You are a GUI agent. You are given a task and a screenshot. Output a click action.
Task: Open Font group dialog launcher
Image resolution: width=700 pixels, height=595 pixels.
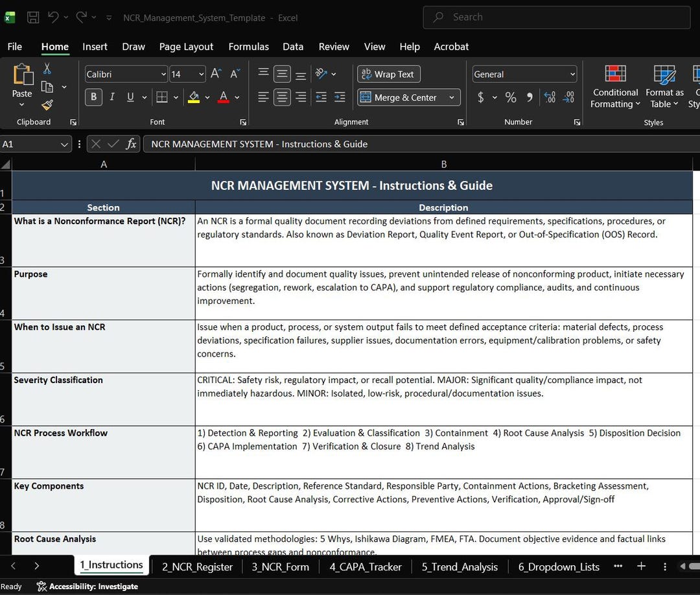[243, 122]
